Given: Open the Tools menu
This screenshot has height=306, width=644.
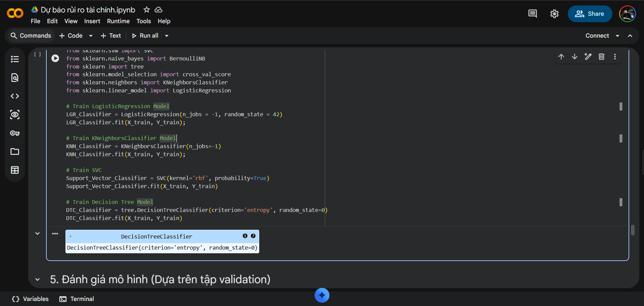Looking at the screenshot, I should [144, 21].
